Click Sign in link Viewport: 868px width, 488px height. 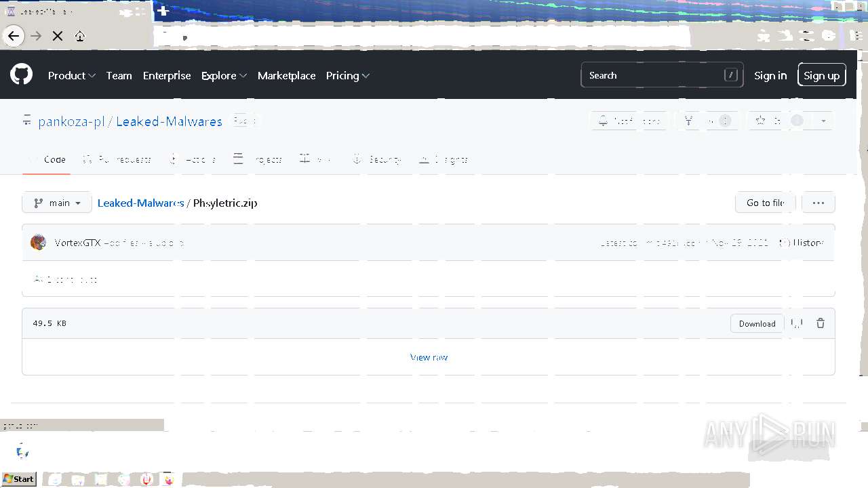point(770,75)
